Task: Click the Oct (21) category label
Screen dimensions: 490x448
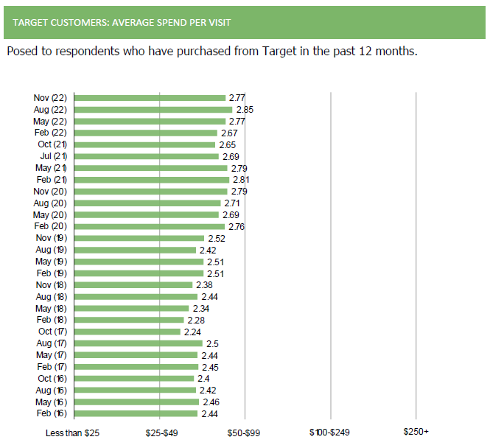Action: [x=52, y=144]
